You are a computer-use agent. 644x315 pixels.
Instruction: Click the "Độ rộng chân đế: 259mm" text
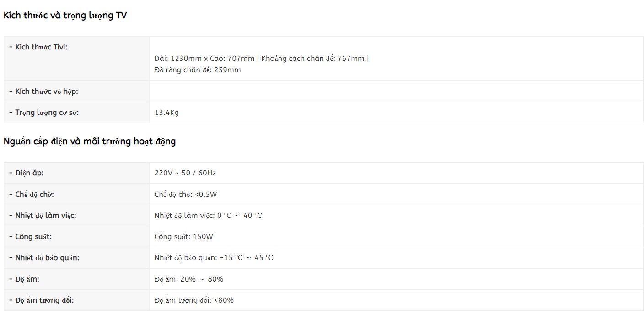coord(198,70)
